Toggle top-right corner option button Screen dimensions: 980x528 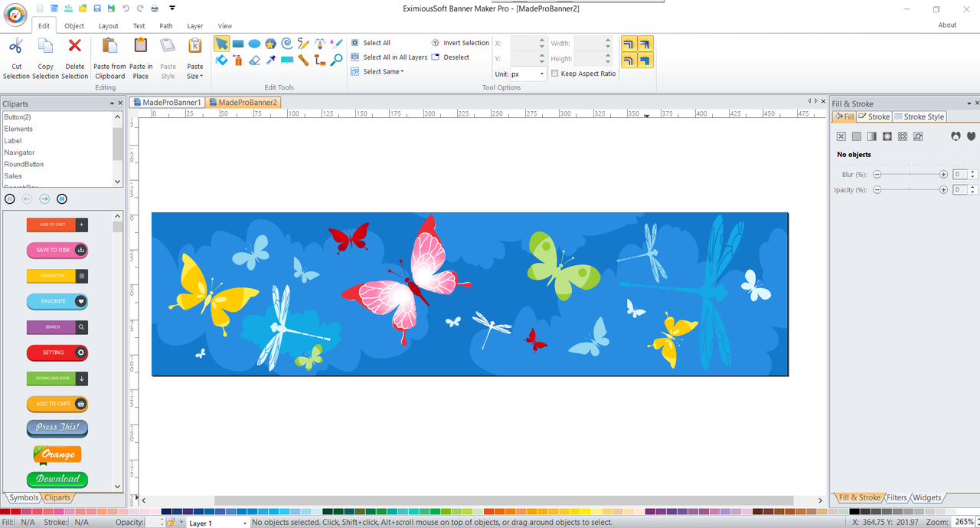(x=645, y=44)
